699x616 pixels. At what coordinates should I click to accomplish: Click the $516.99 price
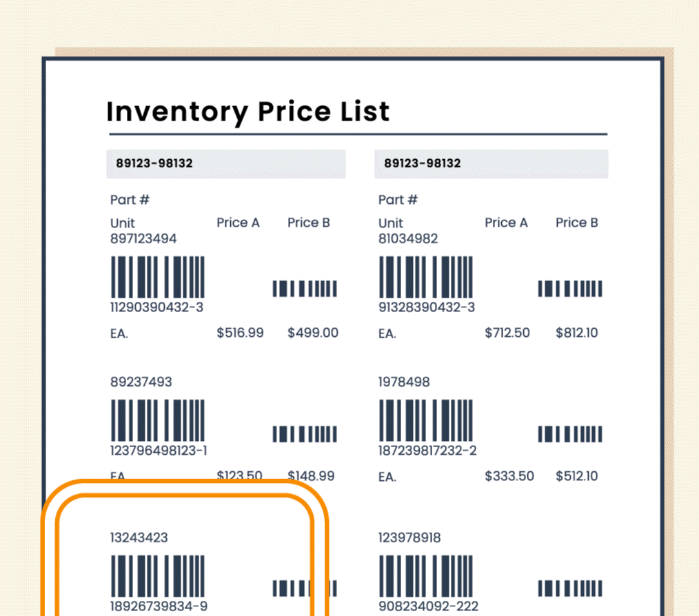240,333
